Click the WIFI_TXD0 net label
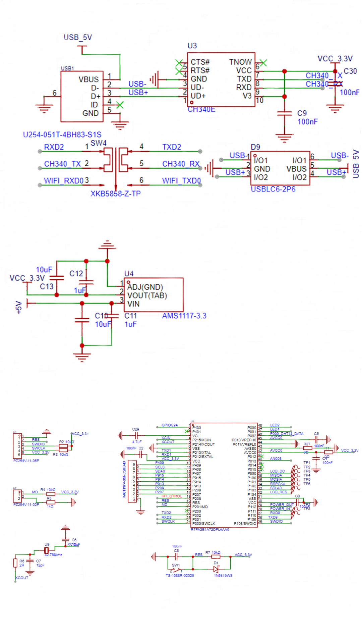362x644 pixels. coord(182,181)
